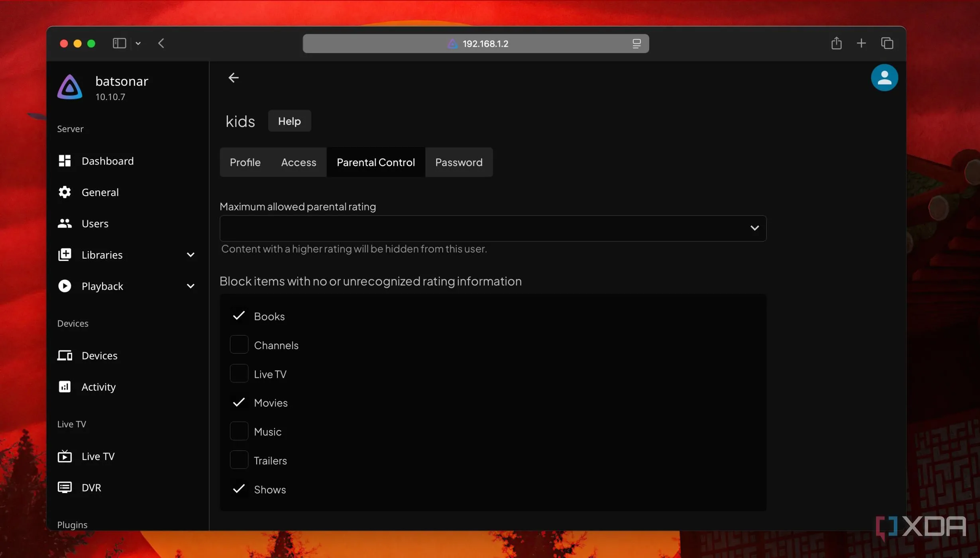Expand the Libraries sidebar menu

click(191, 255)
